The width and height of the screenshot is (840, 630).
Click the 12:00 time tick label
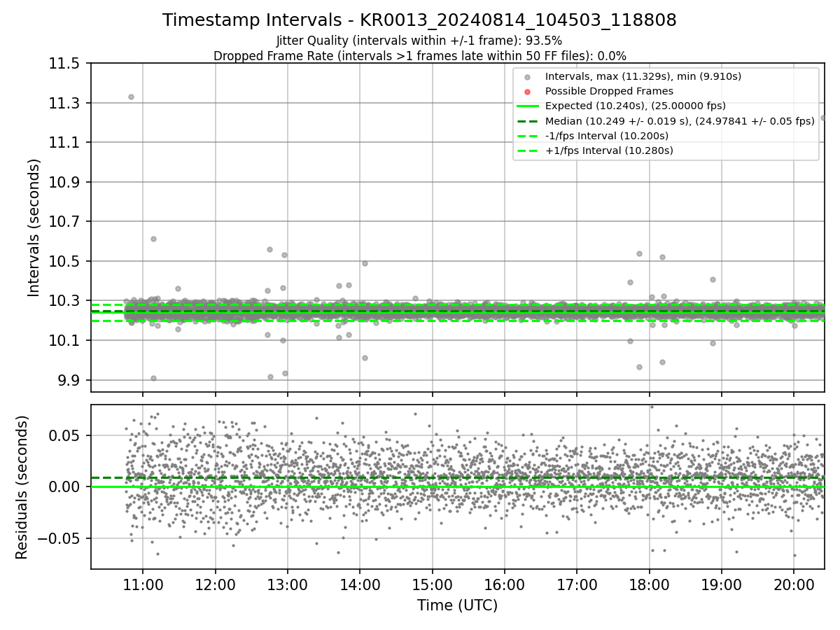click(215, 584)
